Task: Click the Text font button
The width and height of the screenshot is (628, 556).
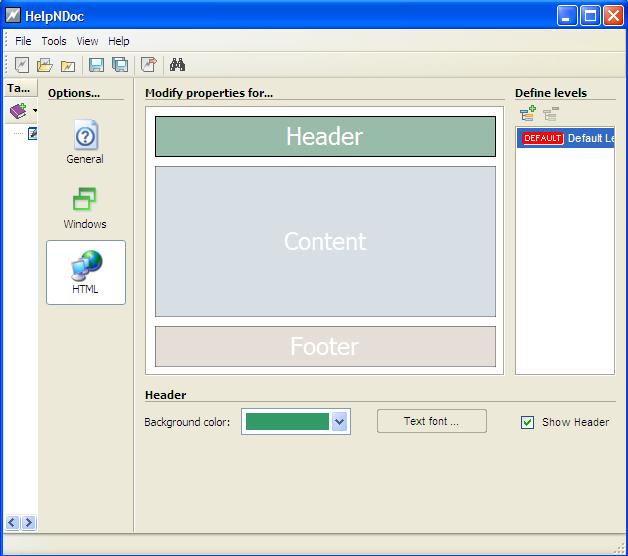Action: [x=432, y=421]
